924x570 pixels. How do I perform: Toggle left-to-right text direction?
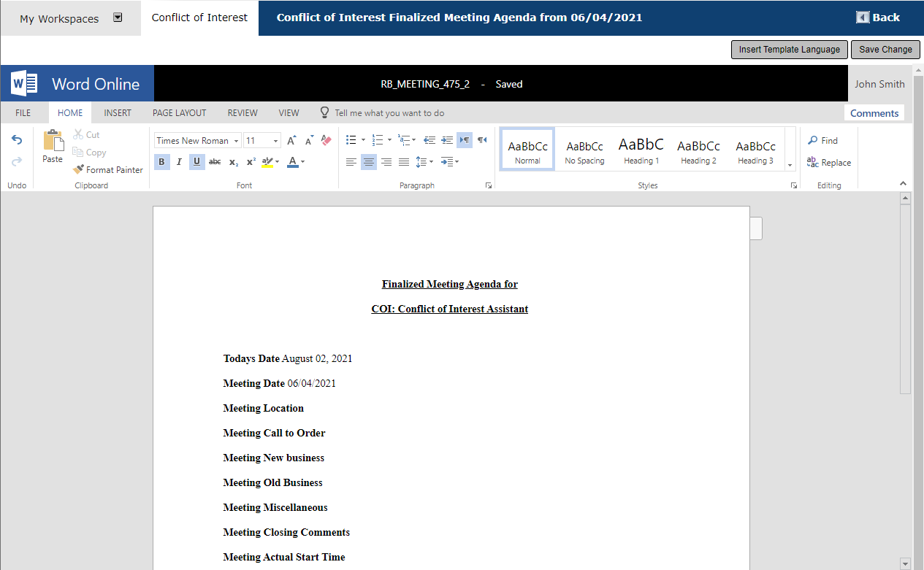coord(465,140)
